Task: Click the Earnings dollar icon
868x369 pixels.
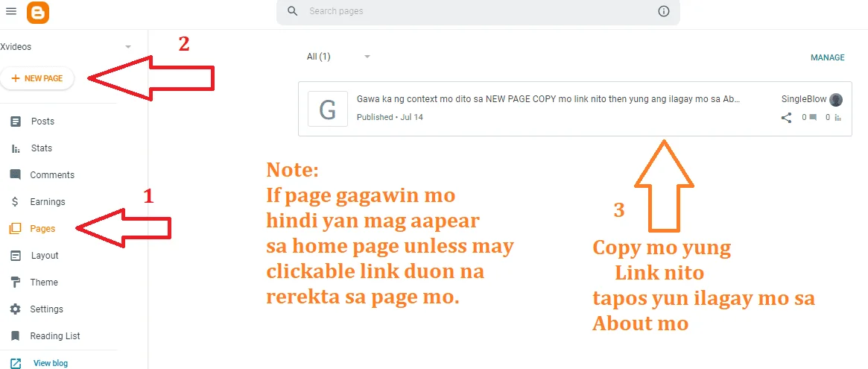Action: (x=16, y=202)
